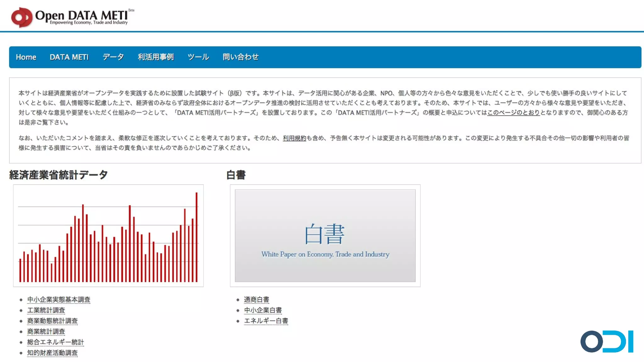Open 知的財産活動調査 link
Image resolution: width=644 pixels, height=362 pixels.
[x=53, y=353]
